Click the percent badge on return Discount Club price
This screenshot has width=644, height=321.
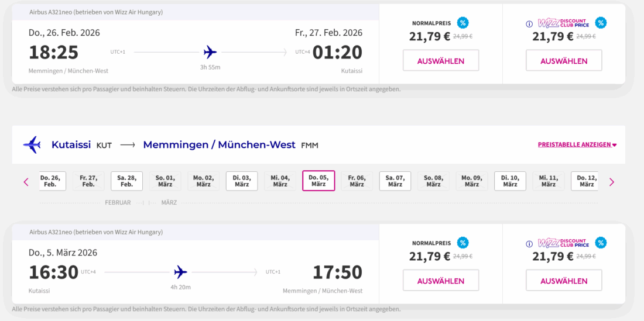click(601, 243)
